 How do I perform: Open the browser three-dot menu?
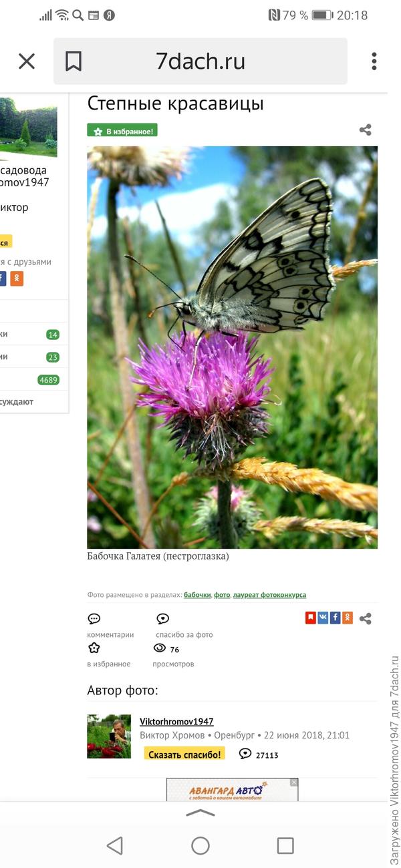pos(374,61)
